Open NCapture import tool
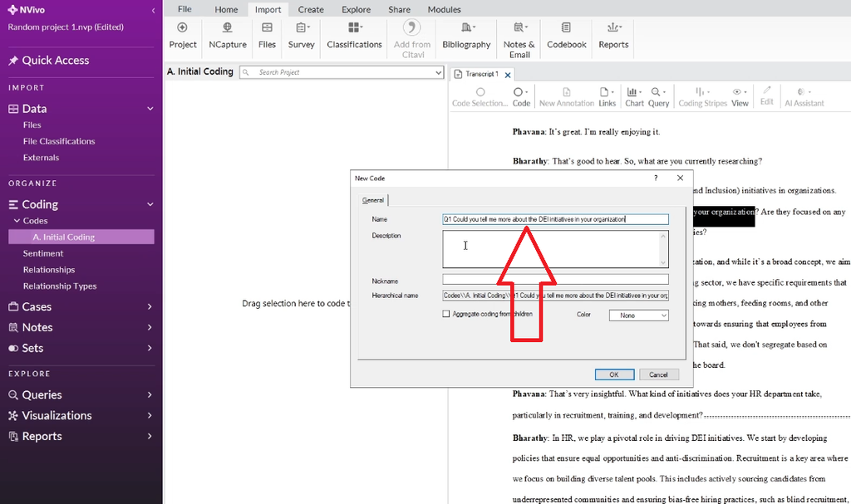851x504 pixels. (228, 36)
